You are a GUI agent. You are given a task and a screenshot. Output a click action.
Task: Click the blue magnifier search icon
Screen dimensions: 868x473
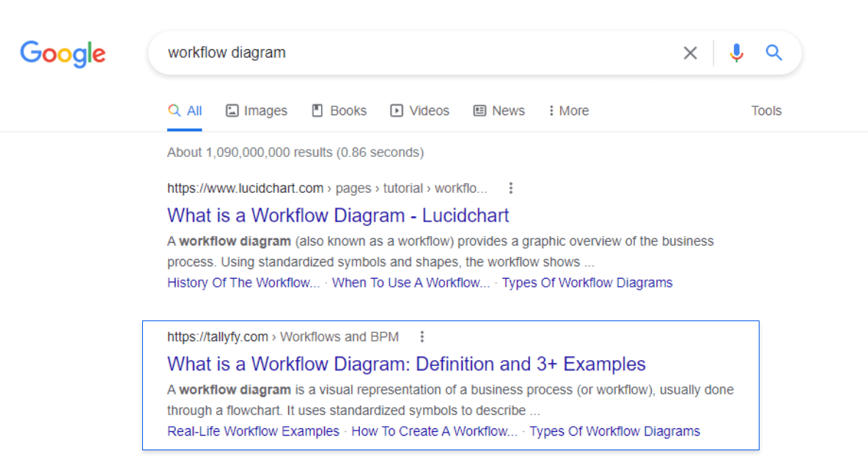pos(774,53)
